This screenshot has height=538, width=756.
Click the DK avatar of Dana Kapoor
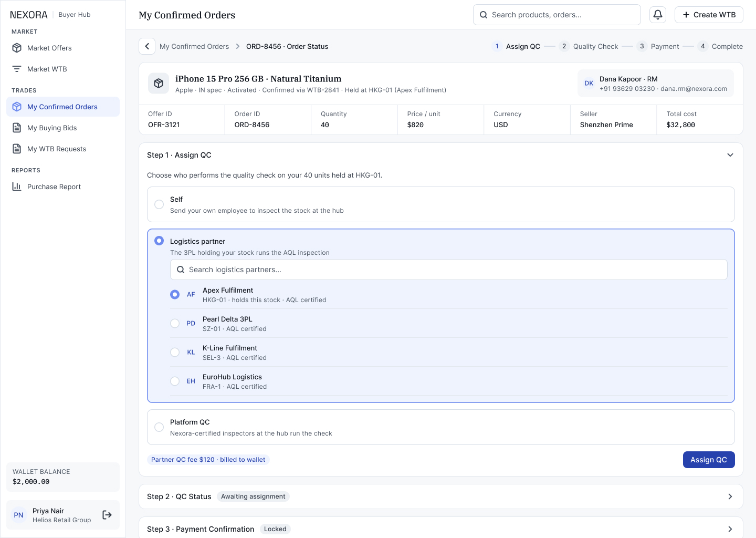point(589,84)
